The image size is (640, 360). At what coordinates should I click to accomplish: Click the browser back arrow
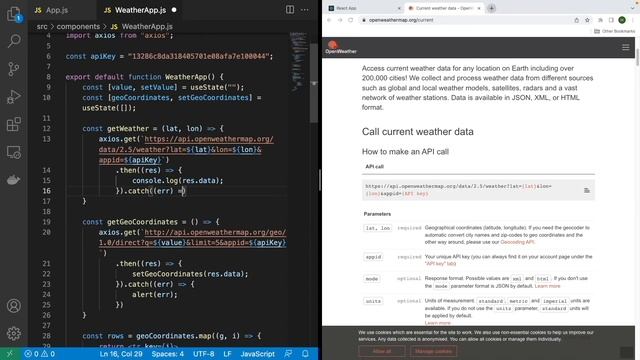coord(329,20)
